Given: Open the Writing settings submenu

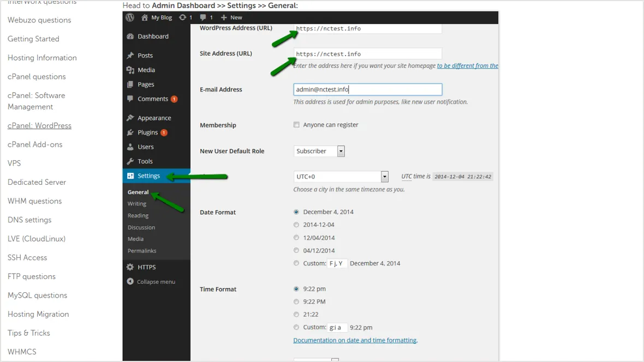Looking at the screenshot, I should [137, 203].
